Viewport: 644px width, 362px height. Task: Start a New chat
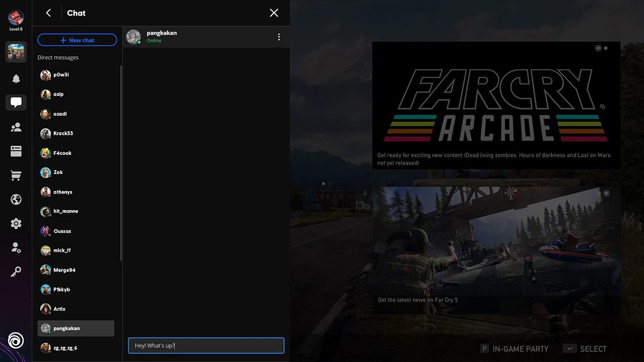(77, 40)
